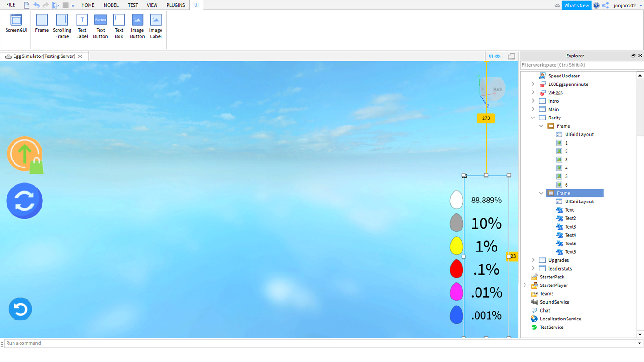Open the device emulator icon

pyautogui.click(x=511, y=56)
